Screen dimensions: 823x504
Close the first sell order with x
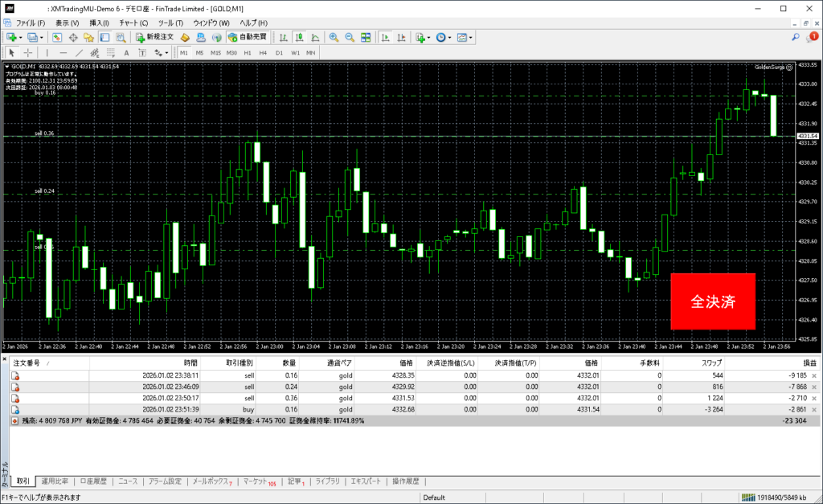click(814, 375)
